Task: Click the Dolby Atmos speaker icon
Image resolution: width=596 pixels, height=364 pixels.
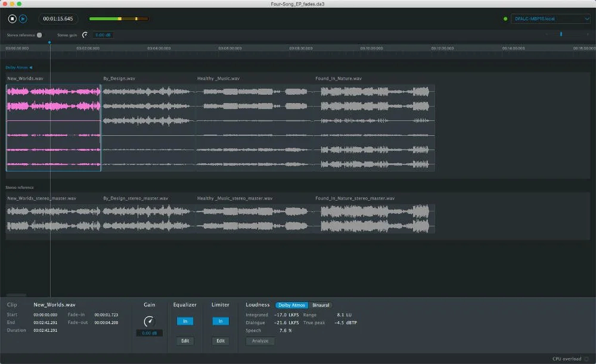Action: [31, 68]
